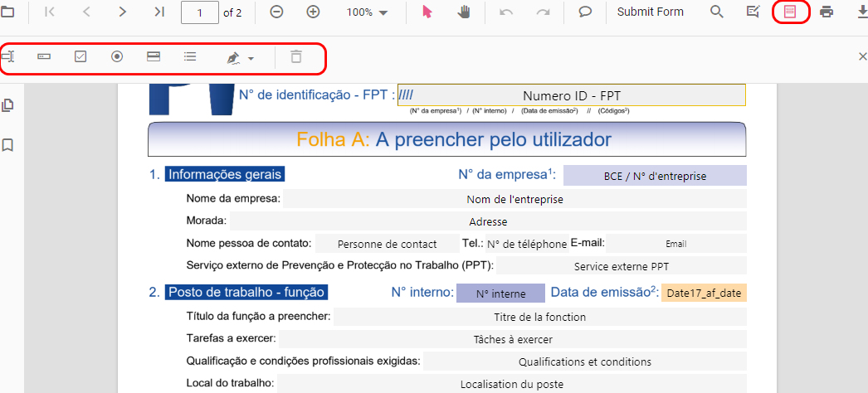This screenshot has height=393, width=868.
Task: Add a radio button form field
Action: [117, 56]
